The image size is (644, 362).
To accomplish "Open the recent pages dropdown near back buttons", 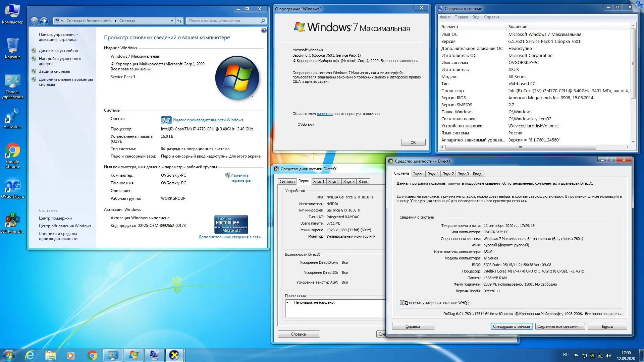I will [50, 21].
